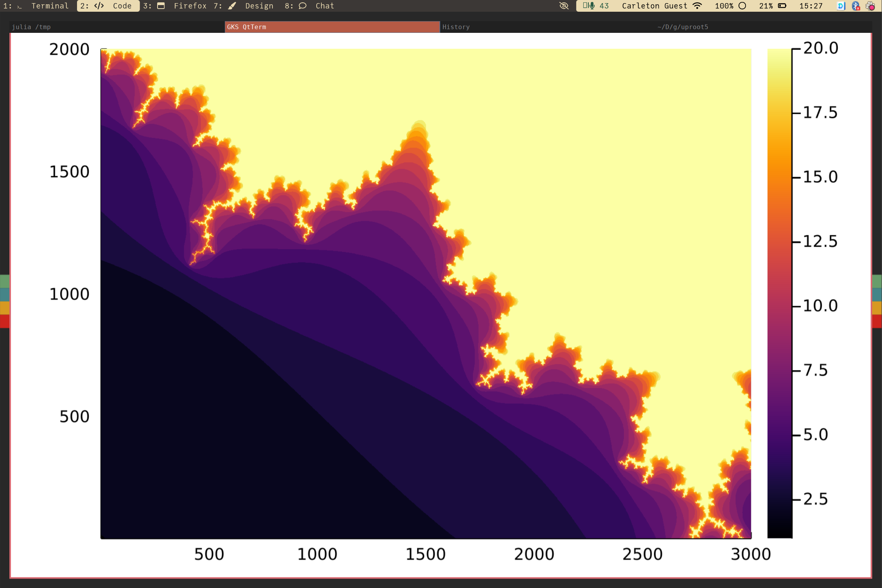Open the blue D tray icon
882x588 pixels.
click(x=841, y=6)
